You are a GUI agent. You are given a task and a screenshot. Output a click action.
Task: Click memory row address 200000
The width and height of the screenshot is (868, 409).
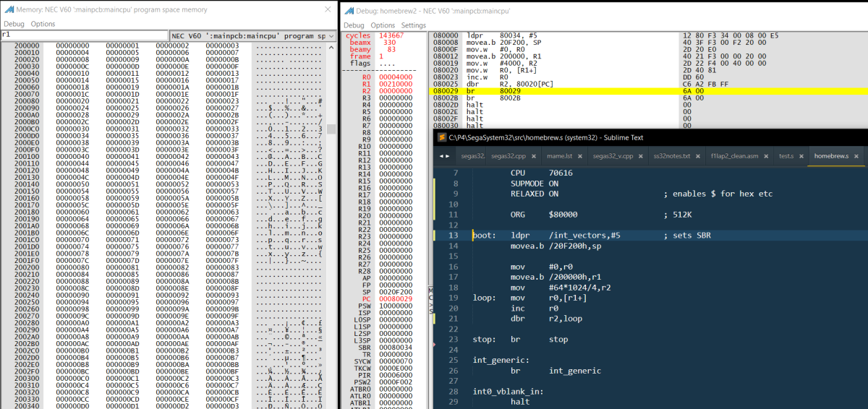coord(26,46)
